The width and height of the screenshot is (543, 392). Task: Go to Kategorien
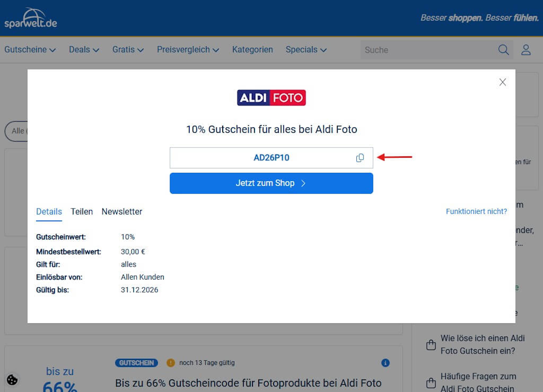point(252,50)
